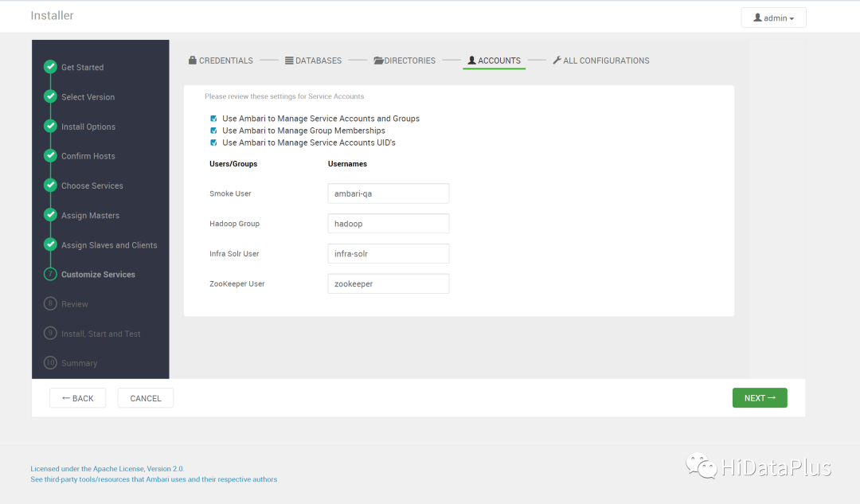Cancel the installer wizard
Image resolution: width=860 pixels, height=504 pixels.
(x=146, y=398)
